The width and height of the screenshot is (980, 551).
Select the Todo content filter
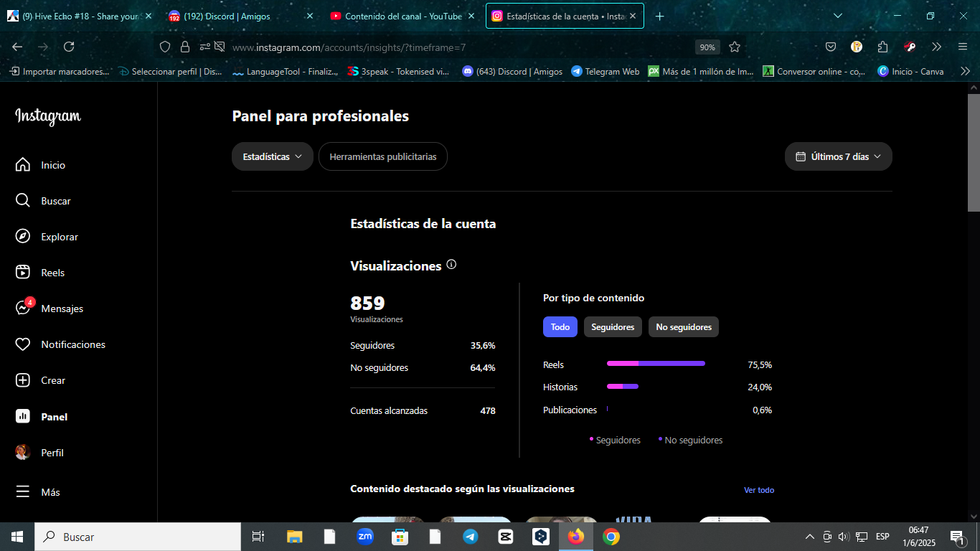coord(560,327)
